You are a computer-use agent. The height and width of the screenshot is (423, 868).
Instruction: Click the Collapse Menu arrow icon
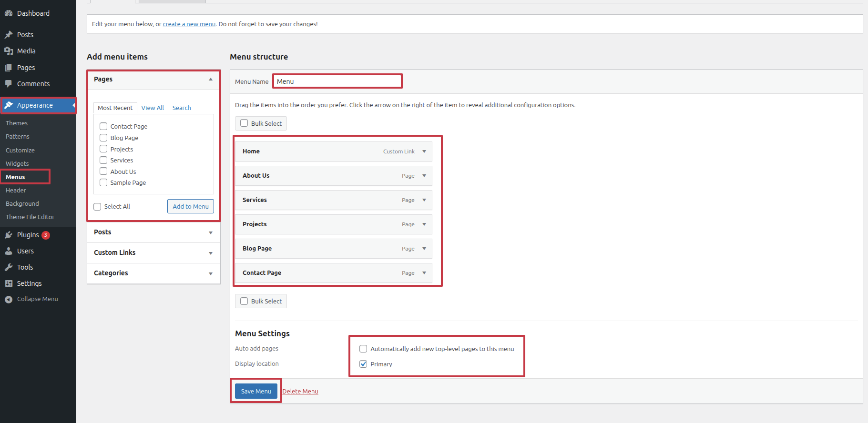click(9, 299)
